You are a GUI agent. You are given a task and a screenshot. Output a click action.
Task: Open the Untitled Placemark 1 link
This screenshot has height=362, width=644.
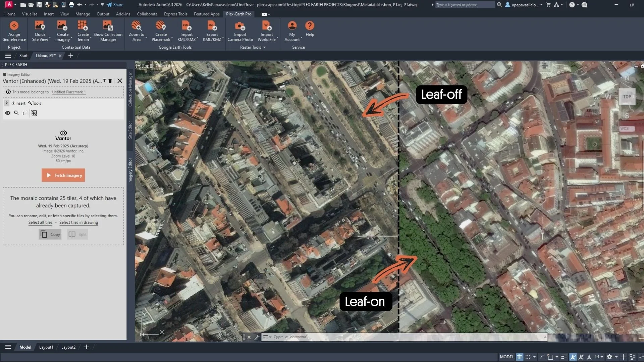(x=69, y=92)
